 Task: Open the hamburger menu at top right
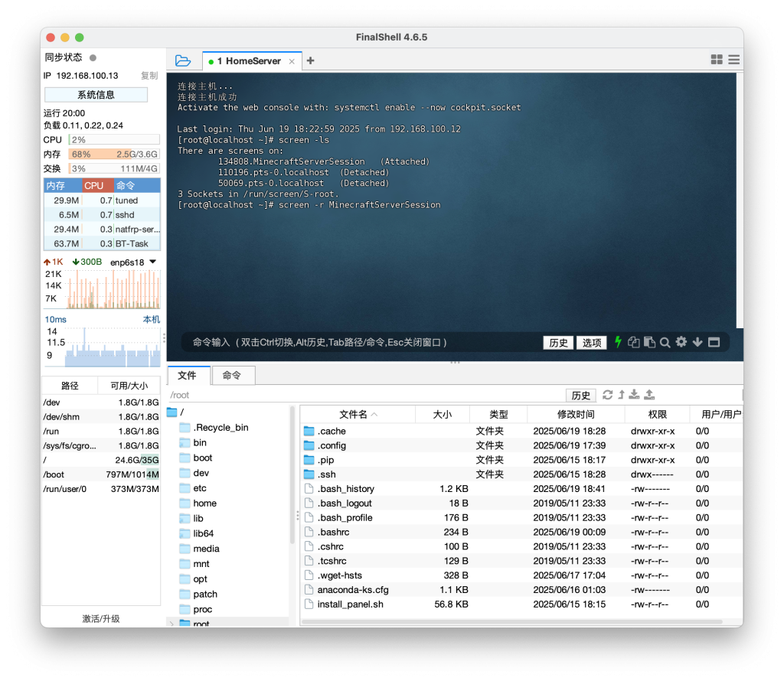pyautogui.click(x=733, y=60)
